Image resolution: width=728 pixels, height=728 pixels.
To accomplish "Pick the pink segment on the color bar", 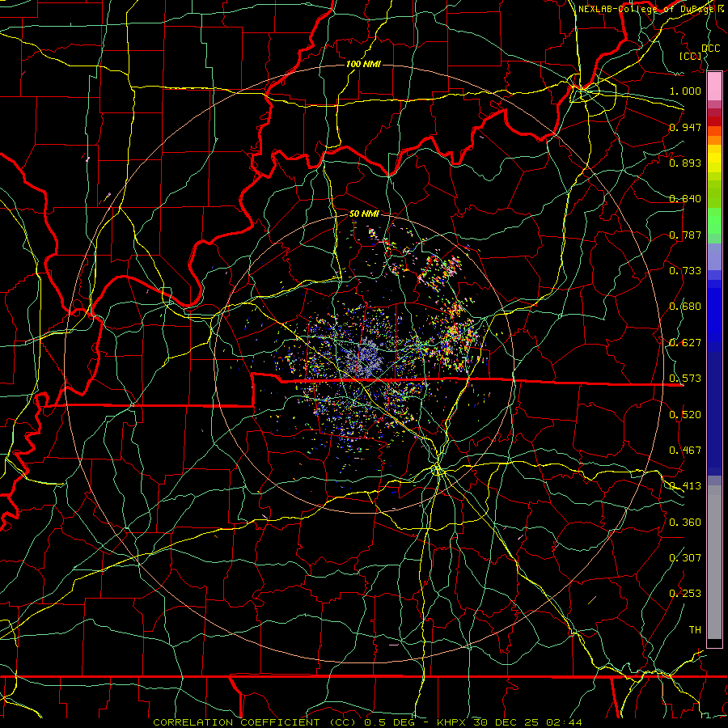I will click(714, 87).
